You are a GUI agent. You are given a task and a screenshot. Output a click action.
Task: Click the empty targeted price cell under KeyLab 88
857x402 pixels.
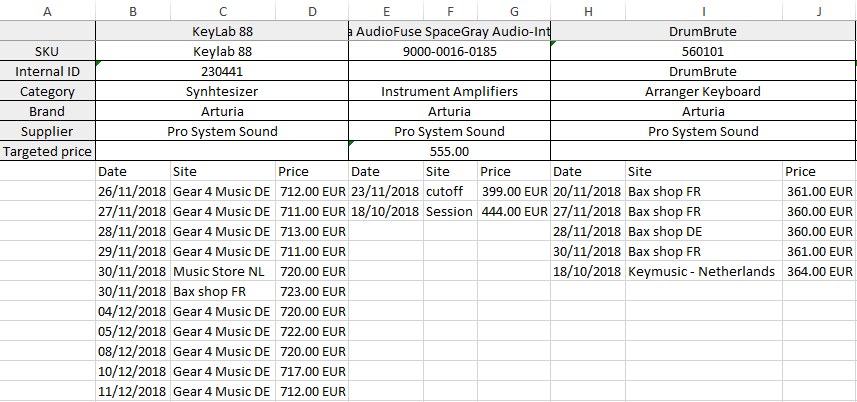coord(222,151)
